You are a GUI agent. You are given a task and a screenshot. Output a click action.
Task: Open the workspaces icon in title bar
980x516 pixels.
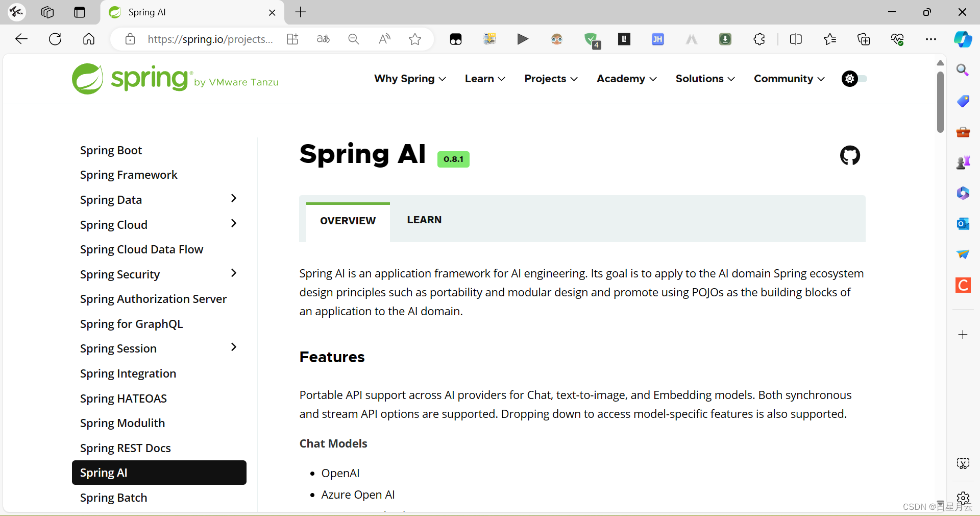click(47, 12)
